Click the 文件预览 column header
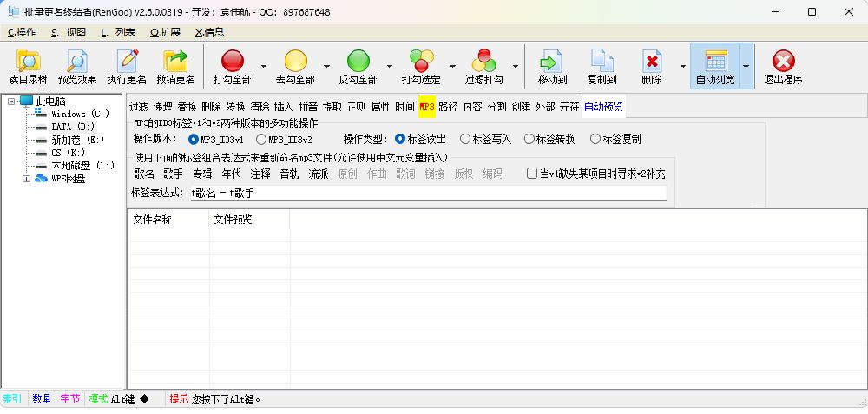 tap(250, 220)
